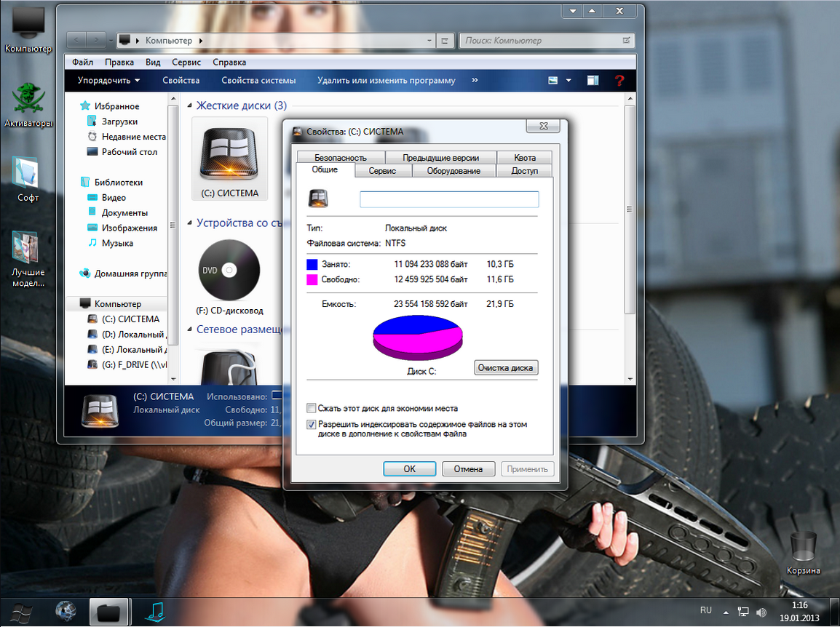Switch to the Доступ tab

coord(525,171)
